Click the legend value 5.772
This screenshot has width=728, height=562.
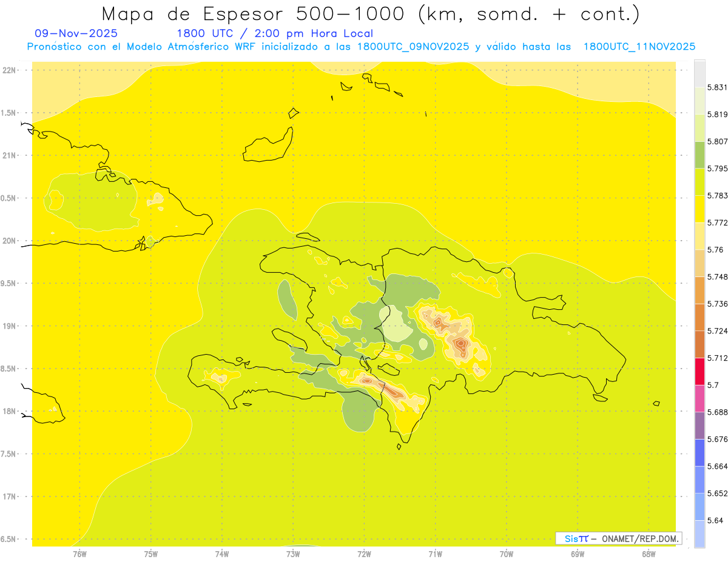point(717,222)
